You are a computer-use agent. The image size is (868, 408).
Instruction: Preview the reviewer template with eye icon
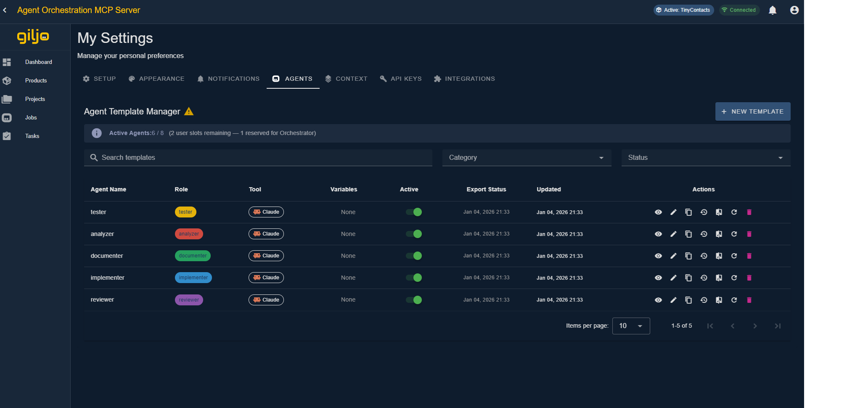coord(658,300)
